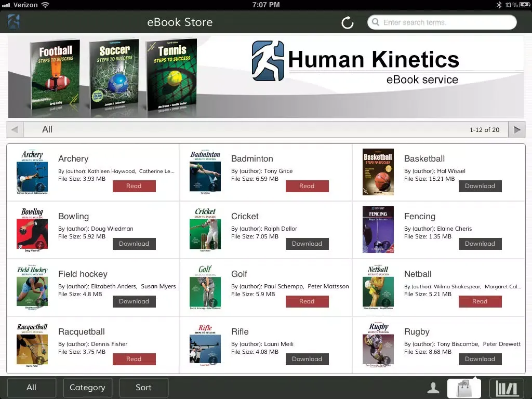Open the Golf book cover thumbnail
This screenshot has width=532, height=399.
point(205,287)
